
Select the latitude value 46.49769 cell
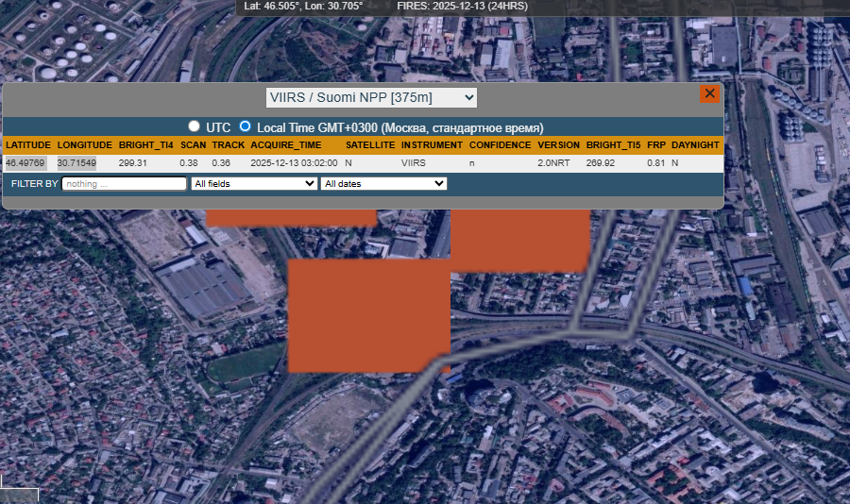pos(28,163)
